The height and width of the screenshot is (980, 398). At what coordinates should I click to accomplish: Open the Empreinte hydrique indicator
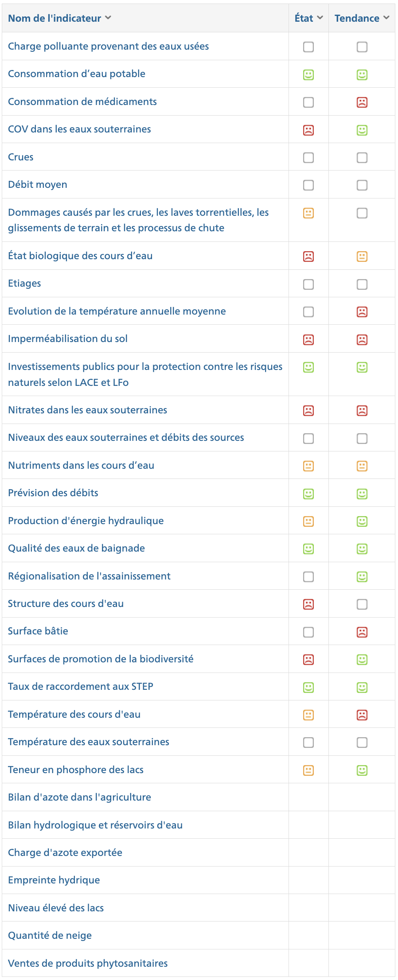click(x=54, y=880)
